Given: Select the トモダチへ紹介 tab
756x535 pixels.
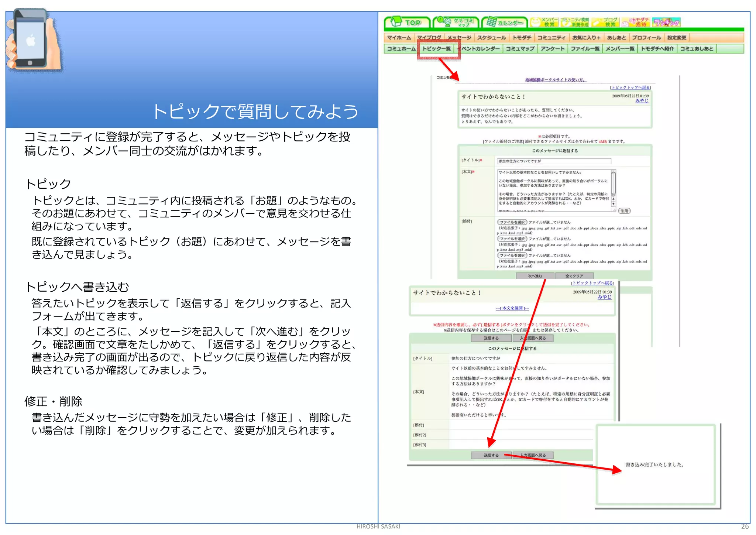Looking at the screenshot, I should pyautogui.click(x=657, y=49).
